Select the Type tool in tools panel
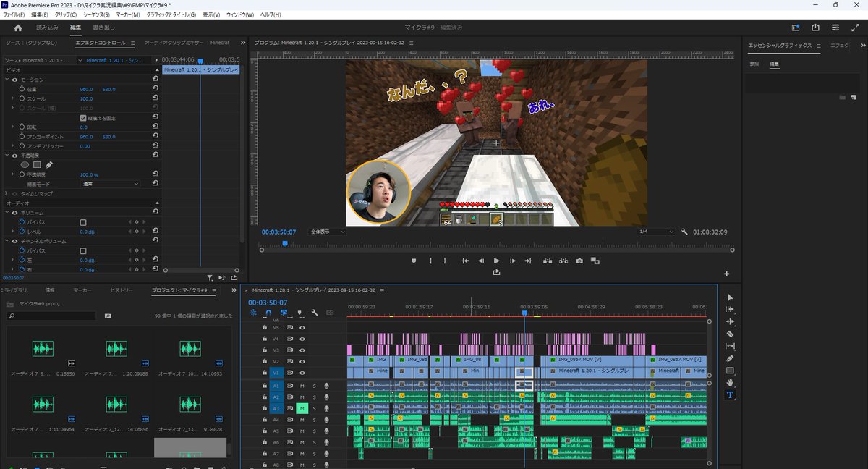The image size is (868, 469). (730, 395)
